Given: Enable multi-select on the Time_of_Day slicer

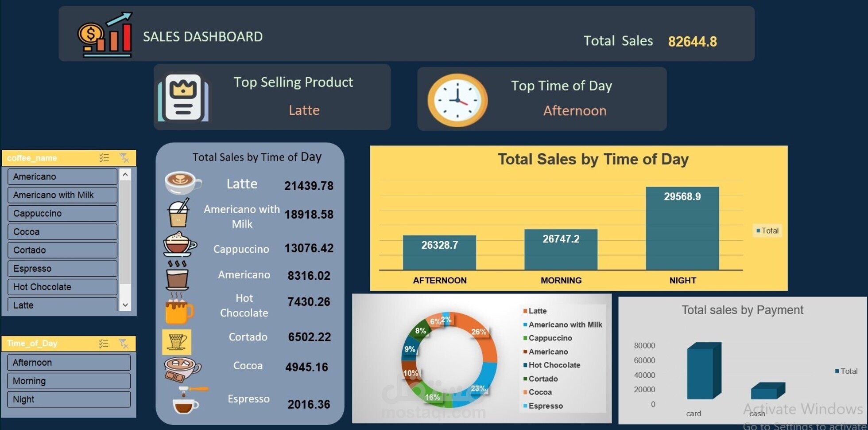Looking at the screenshot, I should click(104, 343).
